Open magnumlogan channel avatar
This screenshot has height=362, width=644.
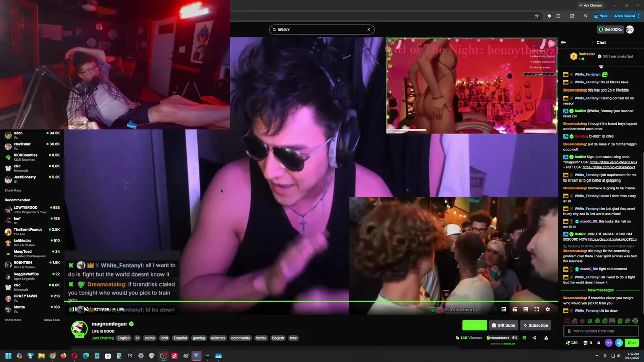point(79,329)
